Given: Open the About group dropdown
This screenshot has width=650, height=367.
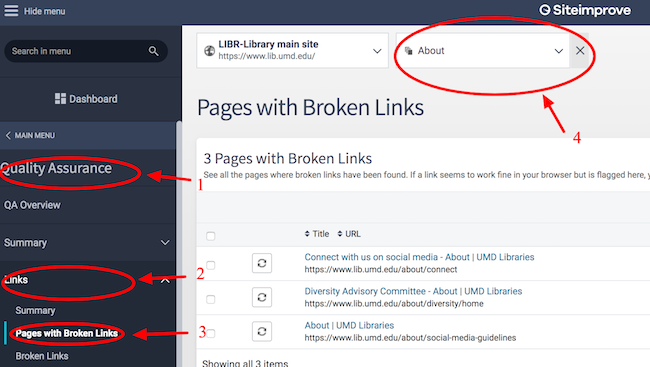Looking at the screenshot, I should [483, 51].
